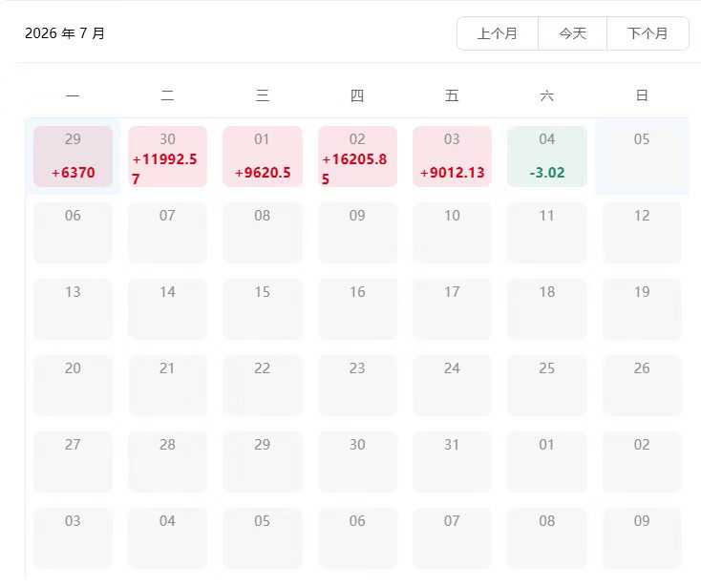This screenshot has width=701, height=588.
Task: Pick August 09 cell in last row
Action: (x=642, y=538)
